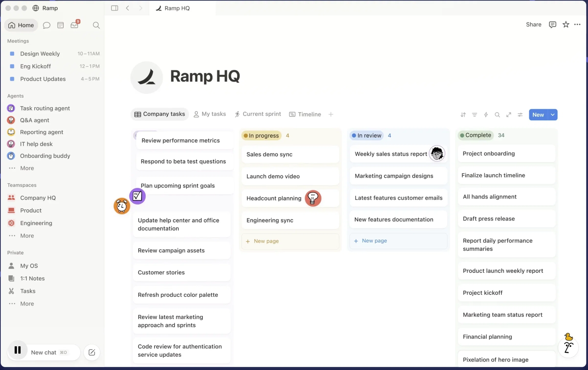Click the In review status label

pos(367,135)
